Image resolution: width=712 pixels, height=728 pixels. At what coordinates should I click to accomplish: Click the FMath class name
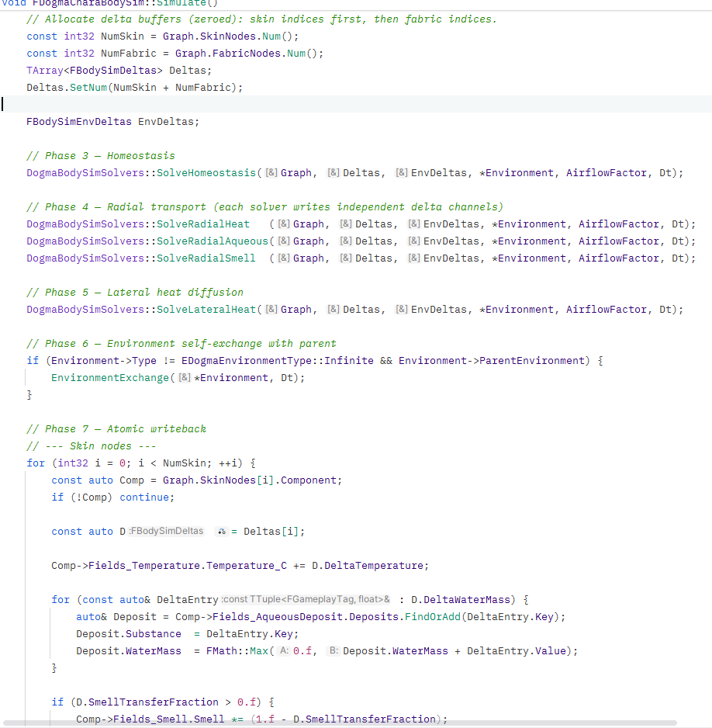click(221, 651)
